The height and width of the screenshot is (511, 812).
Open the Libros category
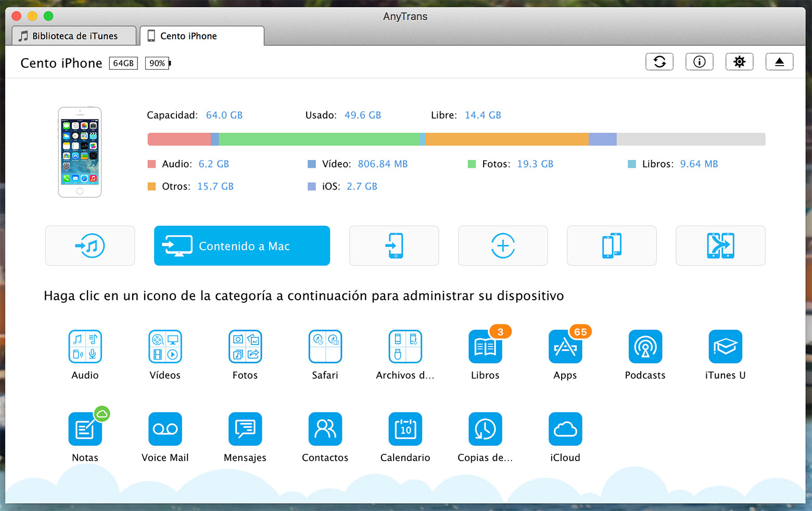point(485,347)
